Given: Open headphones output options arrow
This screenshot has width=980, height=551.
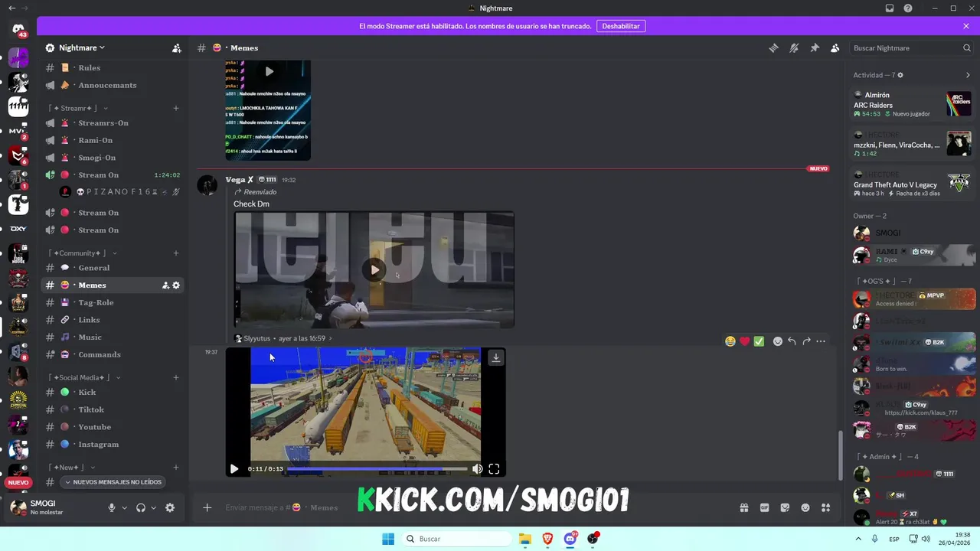Looking at the screenshot, I should (x=153, y=507).
